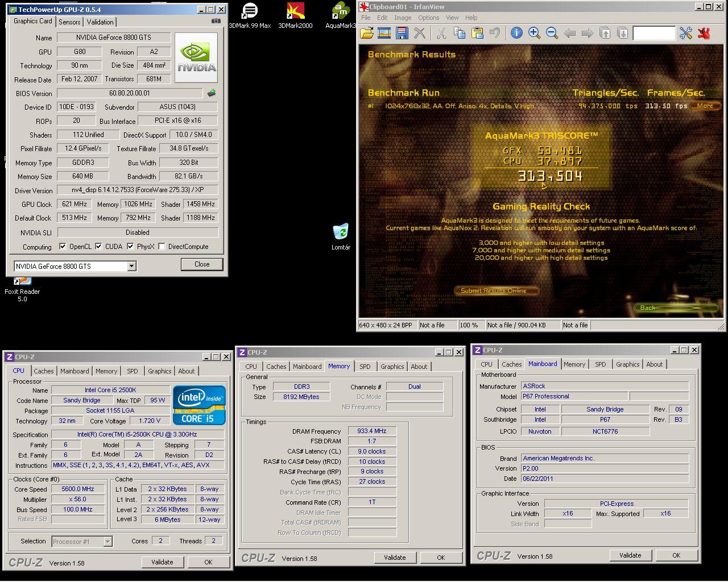SPD tab in middle CPU-Z window
The image size is (728, 582).
point(365,367)
